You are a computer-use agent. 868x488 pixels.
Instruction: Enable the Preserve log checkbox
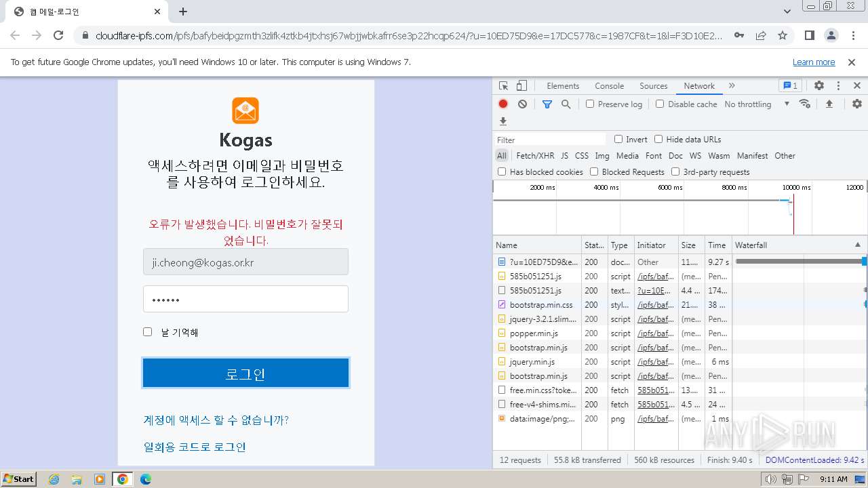(590, 104)
